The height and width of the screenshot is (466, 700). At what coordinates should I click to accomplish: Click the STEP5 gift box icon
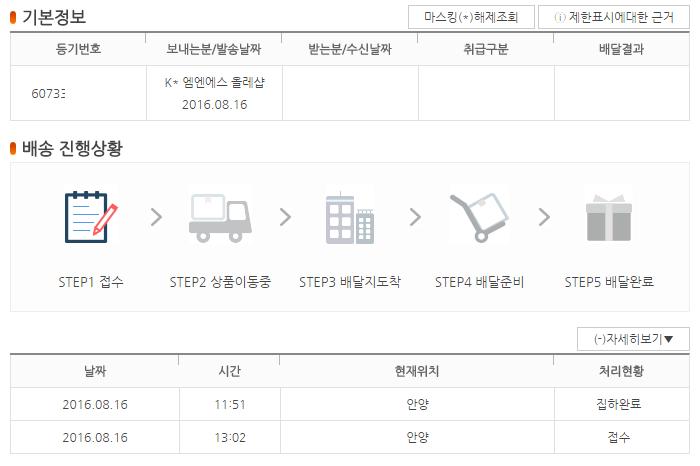coord(608,216)
